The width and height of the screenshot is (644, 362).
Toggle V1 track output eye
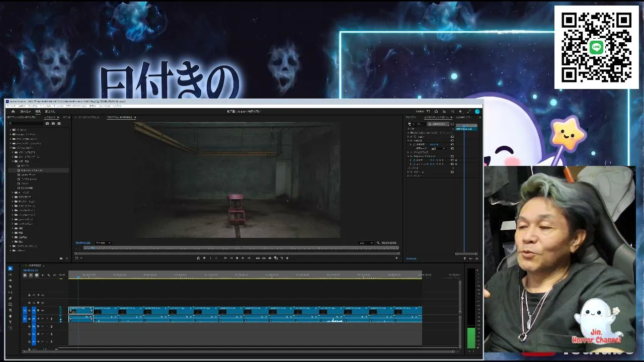[43, 310]
